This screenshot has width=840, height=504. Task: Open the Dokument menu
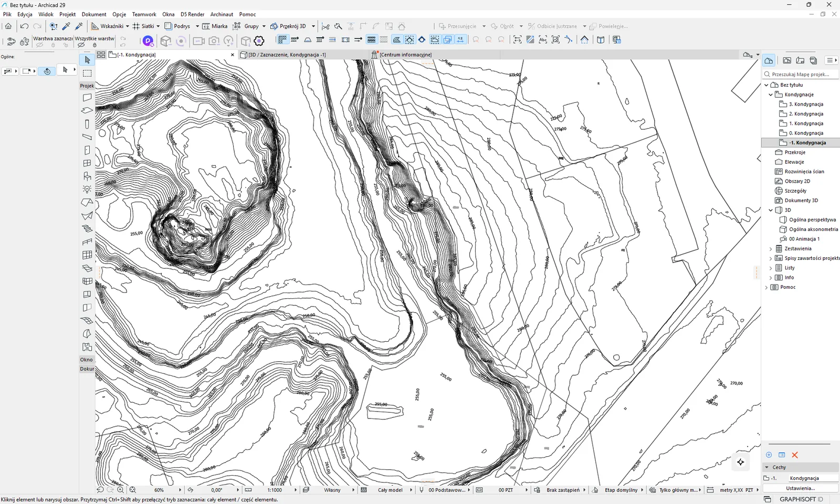(94, 14)
